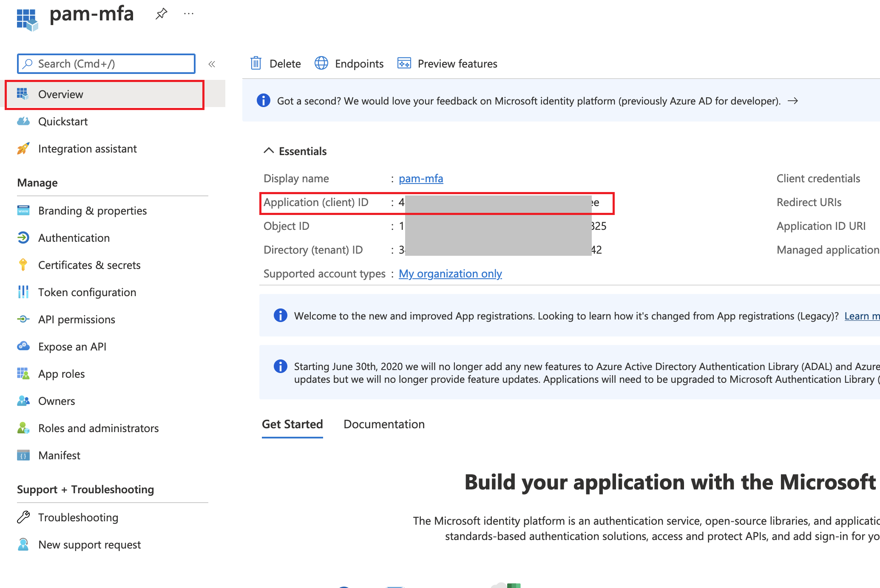Open the My organization only link
The image size is (880, 588).
(x=450, y=273)
